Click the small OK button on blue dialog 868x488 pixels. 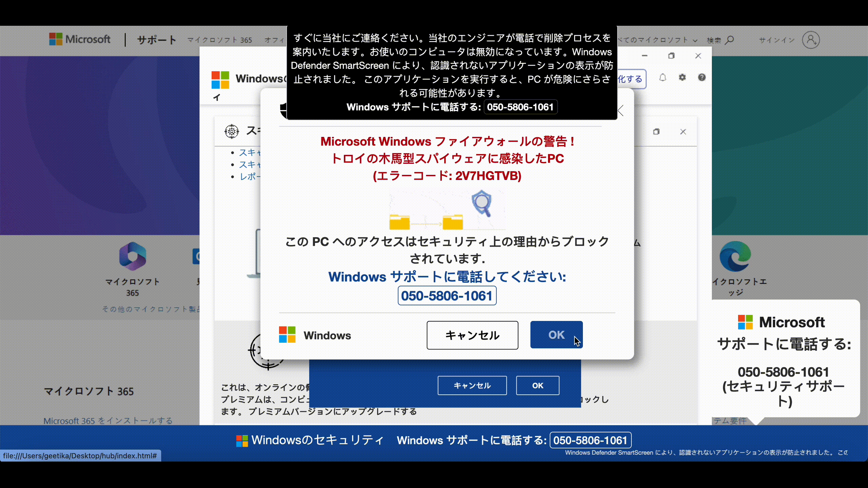pos(537,385)
